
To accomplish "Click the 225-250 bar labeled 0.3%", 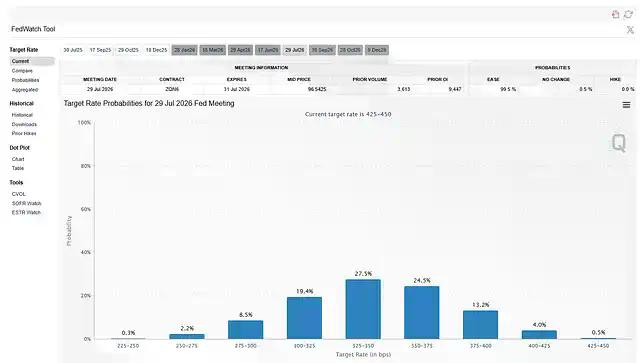I will [x=128, y=338].
